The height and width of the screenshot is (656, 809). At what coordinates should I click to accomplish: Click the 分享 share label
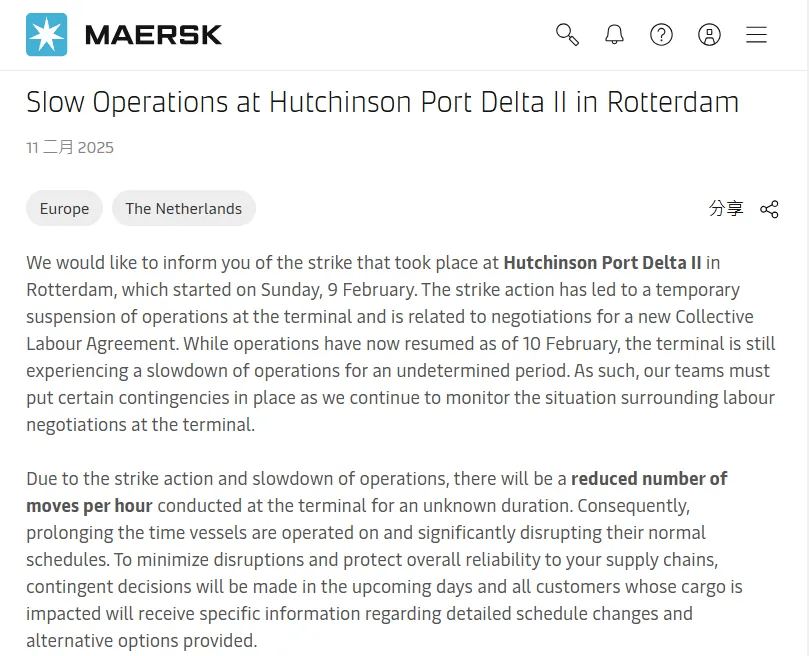click(x=726, y=209)
